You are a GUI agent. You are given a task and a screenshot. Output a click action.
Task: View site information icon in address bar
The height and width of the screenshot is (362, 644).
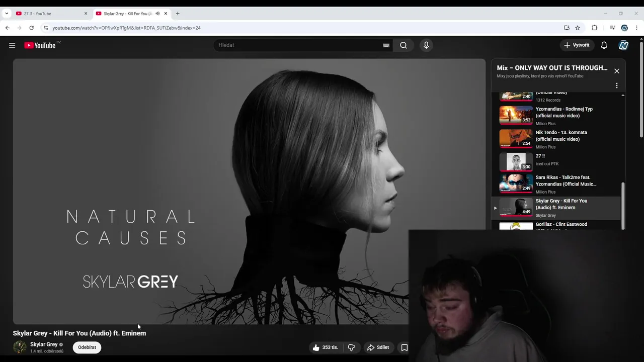45,28
